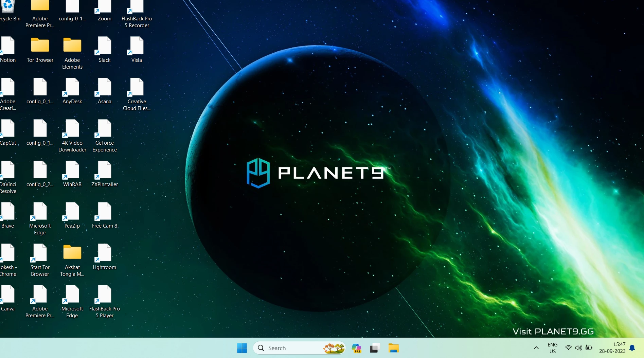Open Copilot preview from taskbar
The image size is (644, 358).
pos(356,348)
